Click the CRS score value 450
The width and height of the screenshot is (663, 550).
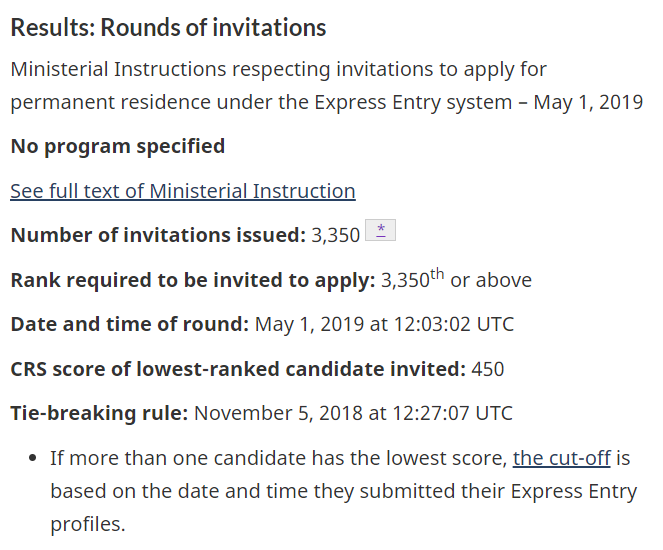[x=488, y=369]
